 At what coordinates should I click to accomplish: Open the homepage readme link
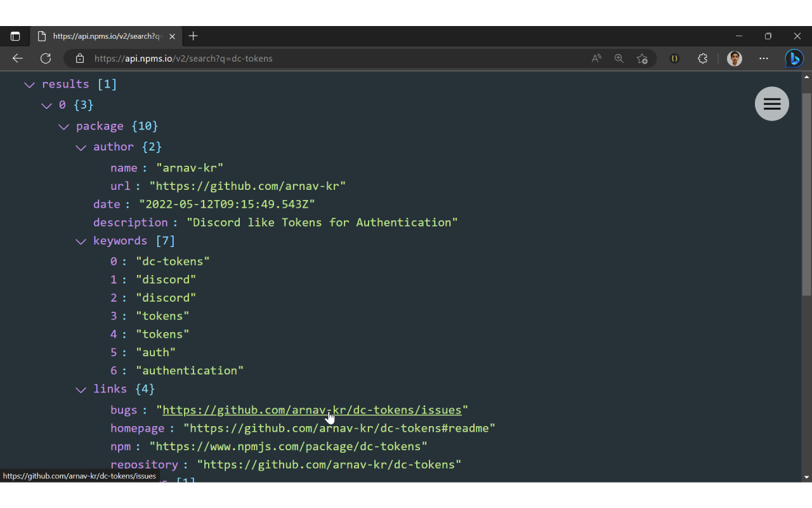tap(339, 429)
